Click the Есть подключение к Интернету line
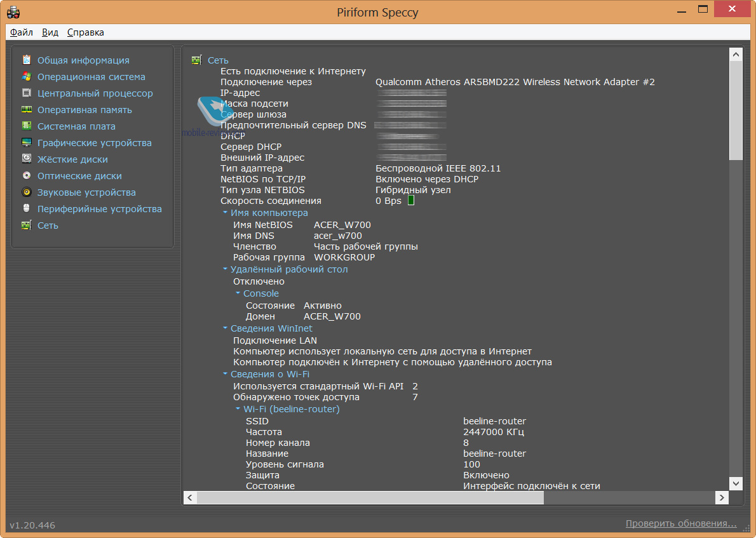The image size is (756, 538). tap(293, 71)
